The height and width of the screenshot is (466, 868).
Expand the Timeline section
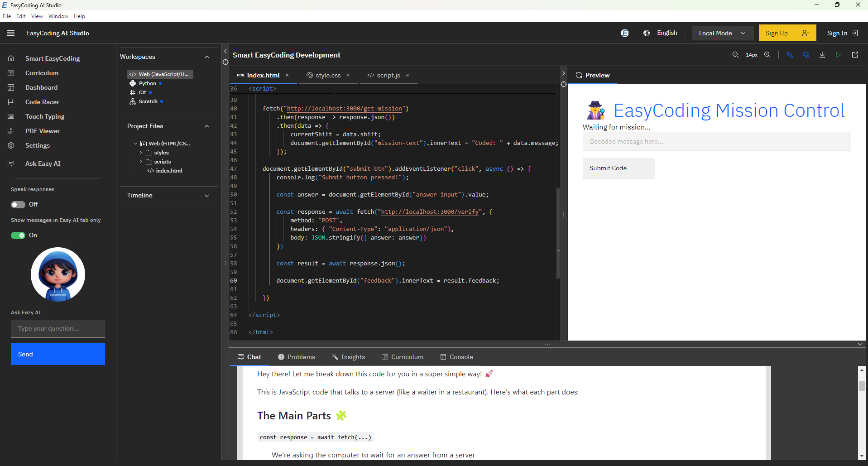pyautogui.click(x=207, y=196)
